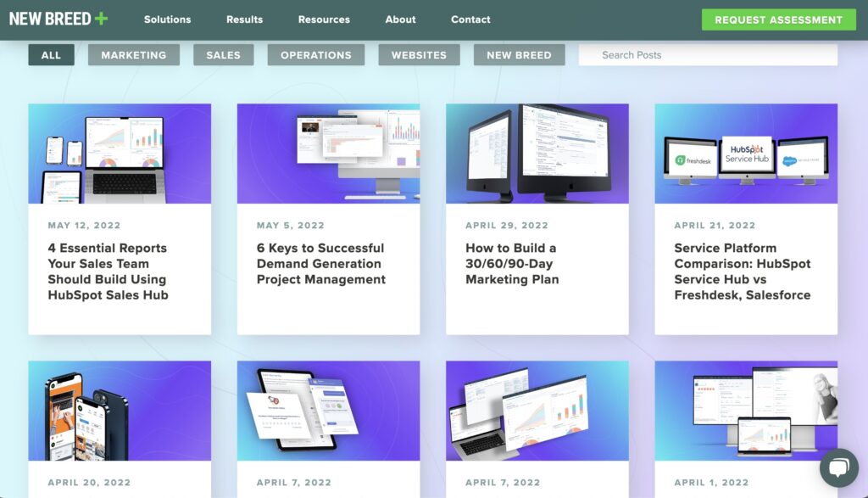Open the 4 Essential Reports article thumbnail
Viewport: 868px width, 498px height.
(120, 154)
